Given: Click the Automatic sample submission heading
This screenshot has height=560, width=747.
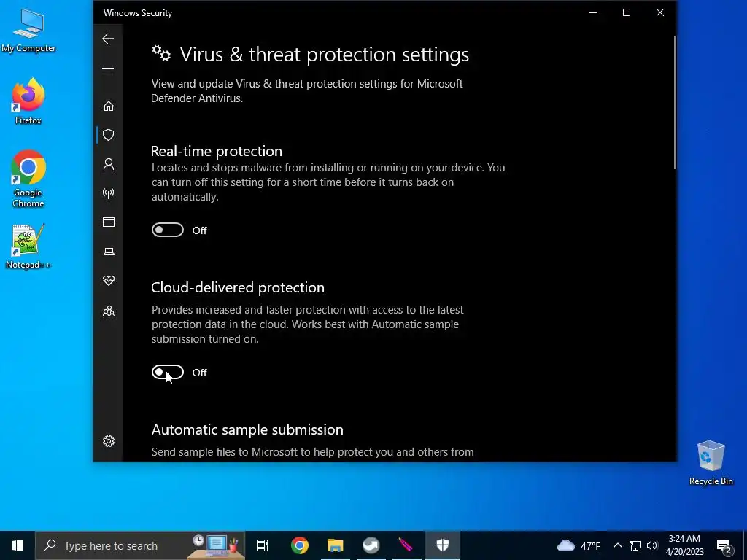Looking at the screenshot, I should (247, 430).
